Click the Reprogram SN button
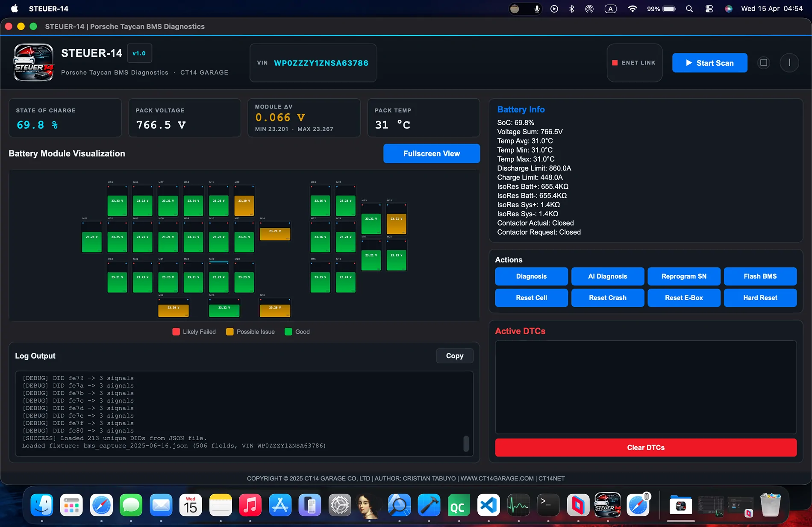Image resolution: width=812 pixels, height=527 pixels. (684, 276)
